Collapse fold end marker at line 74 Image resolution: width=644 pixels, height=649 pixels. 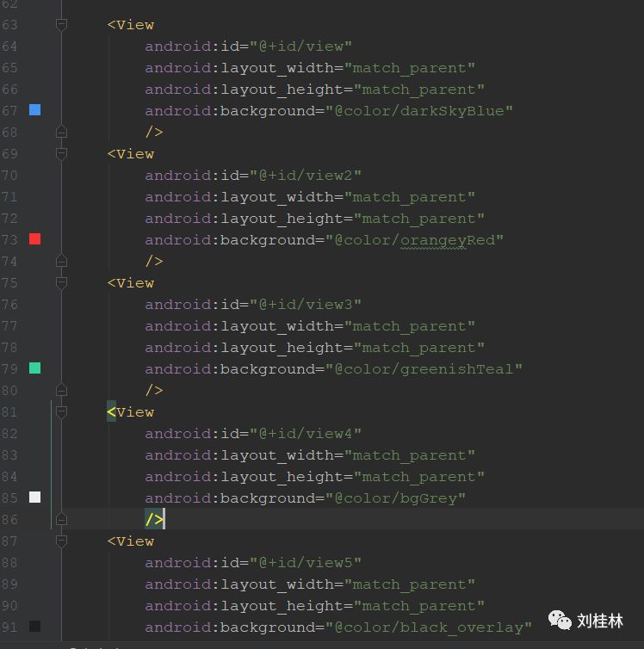click(61, 261)
